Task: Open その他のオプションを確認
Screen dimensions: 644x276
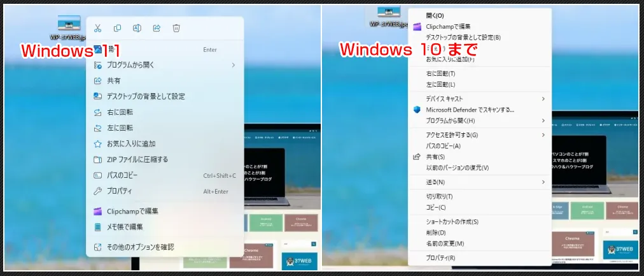Action: click(x=140, y=247)
